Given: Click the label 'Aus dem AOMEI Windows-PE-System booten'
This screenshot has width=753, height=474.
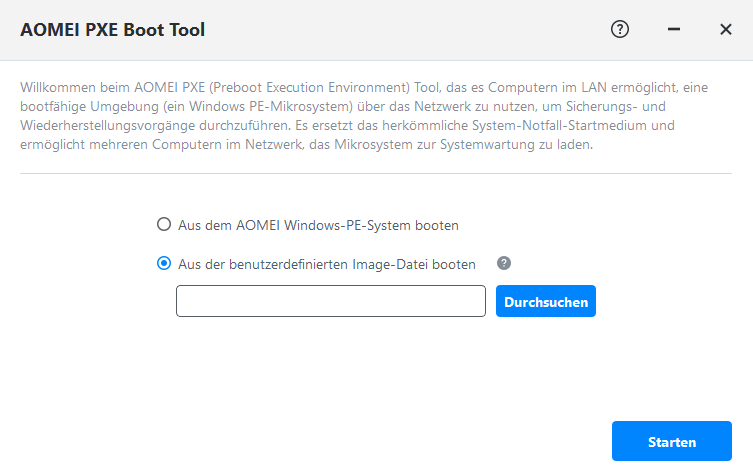Looking at the screenshot, I should pyautogui.click(x=318, y=225).
